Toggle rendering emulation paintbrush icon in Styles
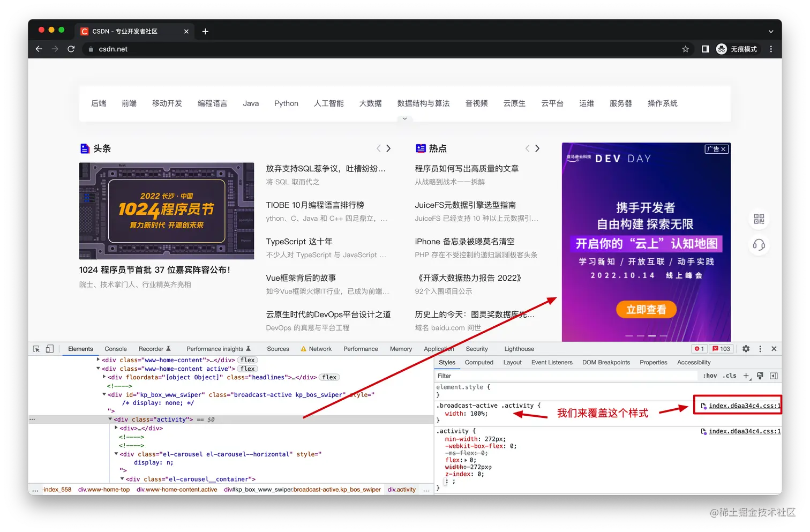810x532 pixels. [x=760, y=376]
